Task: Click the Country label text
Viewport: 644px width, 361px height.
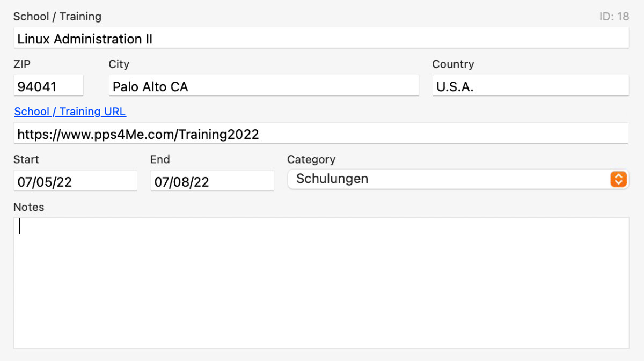Action: tap(453, 64)
